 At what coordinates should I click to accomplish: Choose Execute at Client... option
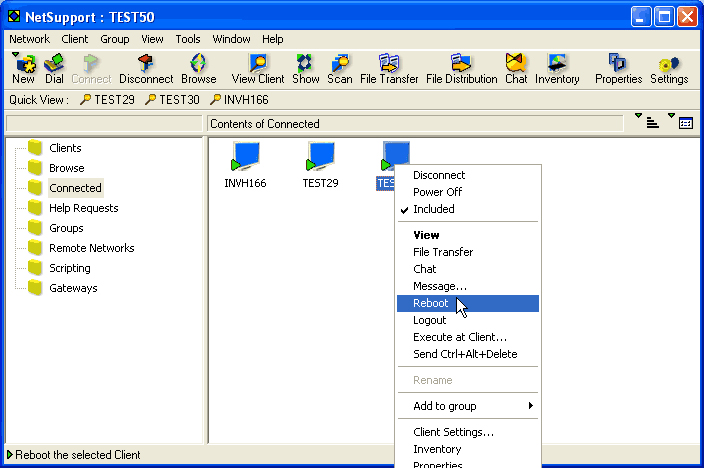pyautogui.click(x=468, y=337)
